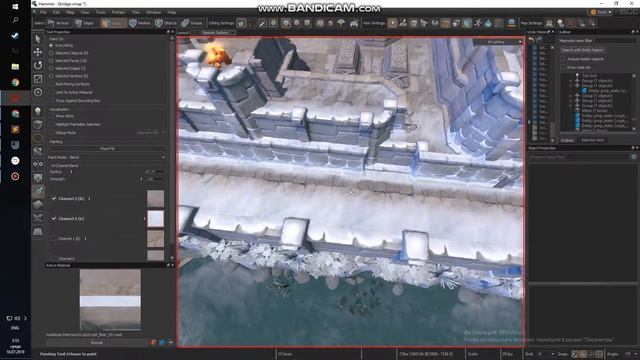Click the blue icon beside Browse button

(162, 342)
